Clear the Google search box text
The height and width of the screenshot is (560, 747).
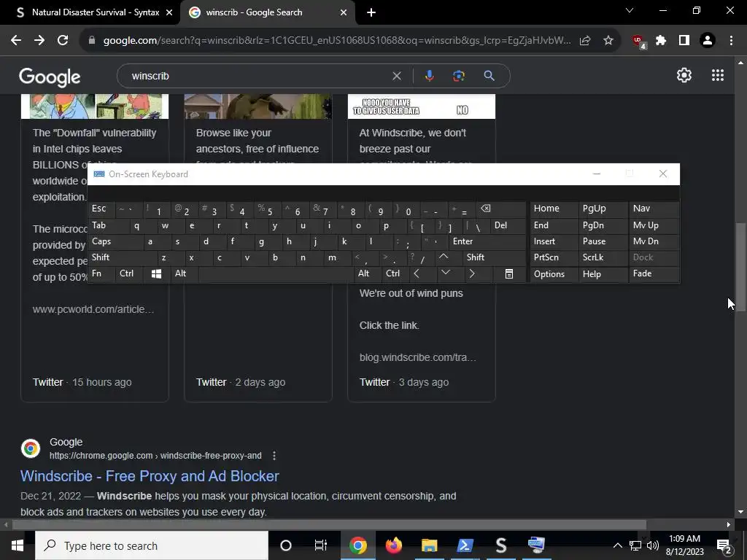[396, 76]
